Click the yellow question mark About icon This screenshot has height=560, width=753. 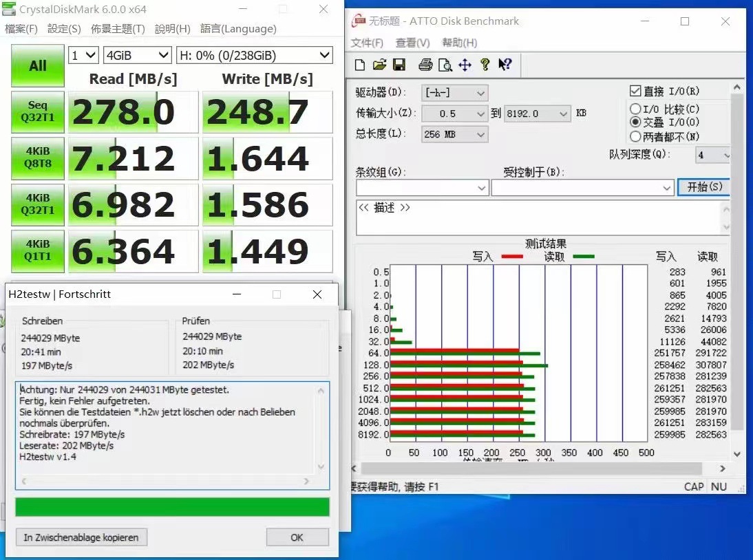click(x=485, y=65)
